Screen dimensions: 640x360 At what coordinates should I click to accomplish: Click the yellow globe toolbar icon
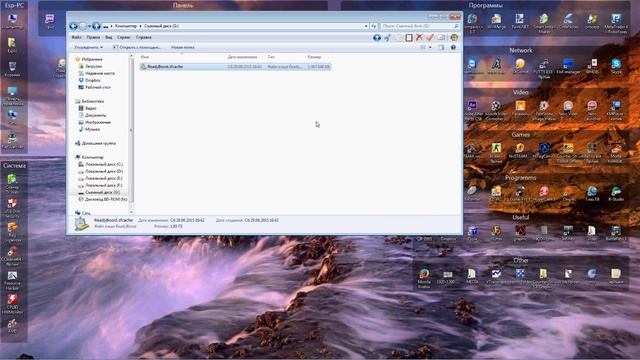pyautogui.click(x=454, y=38)
